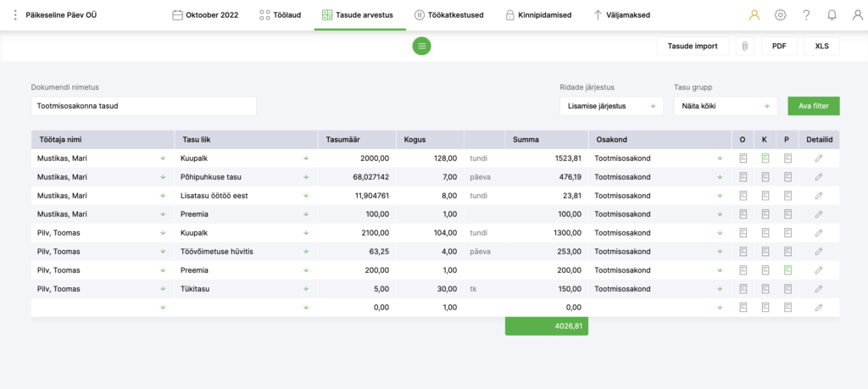Image resolution: width=868 pixels, height=389 pixels.
Task: Edit details pencil for Toomas Preemia row
Action: [819, 270]
